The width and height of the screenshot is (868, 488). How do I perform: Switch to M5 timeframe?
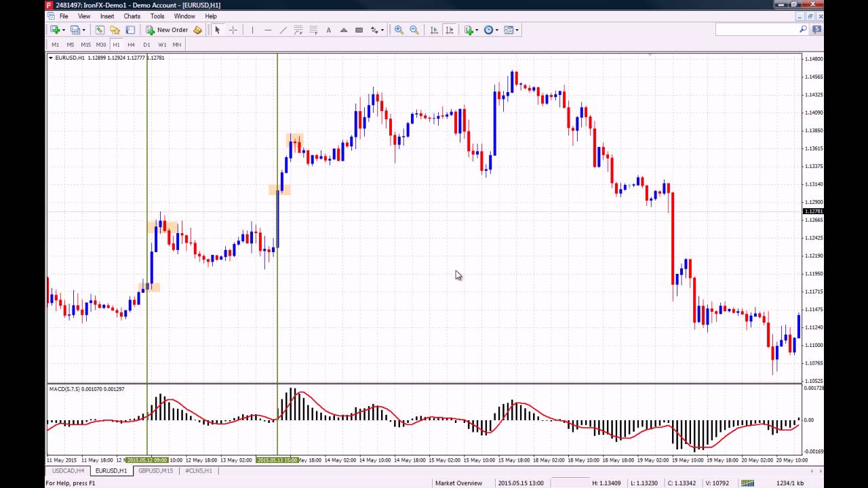click(71, 45)
